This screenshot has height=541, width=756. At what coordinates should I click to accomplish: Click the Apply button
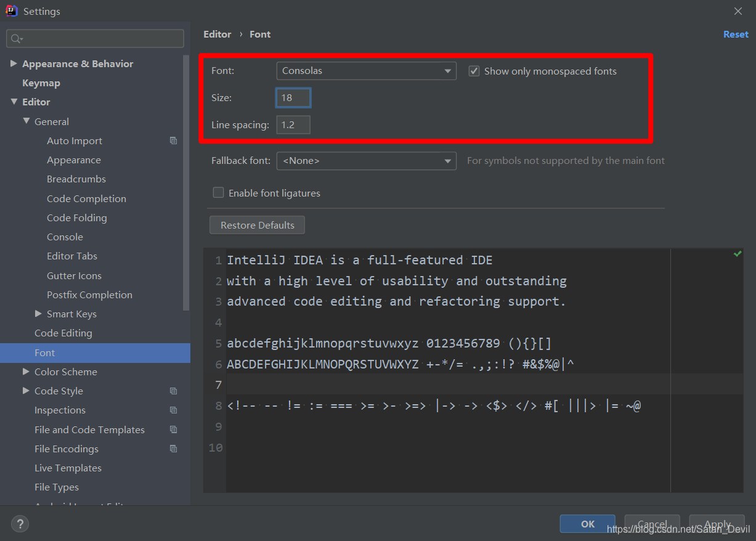(x=717, y=524)
